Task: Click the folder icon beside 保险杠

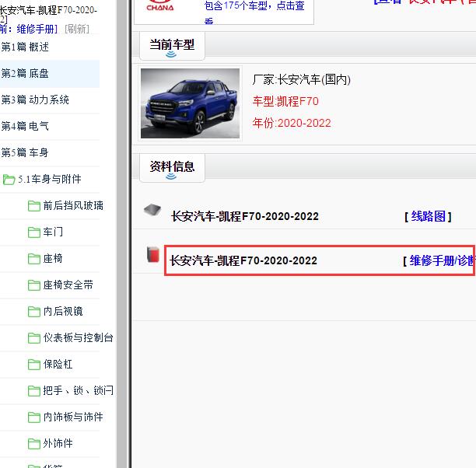Action: click(x=33, y=364)
